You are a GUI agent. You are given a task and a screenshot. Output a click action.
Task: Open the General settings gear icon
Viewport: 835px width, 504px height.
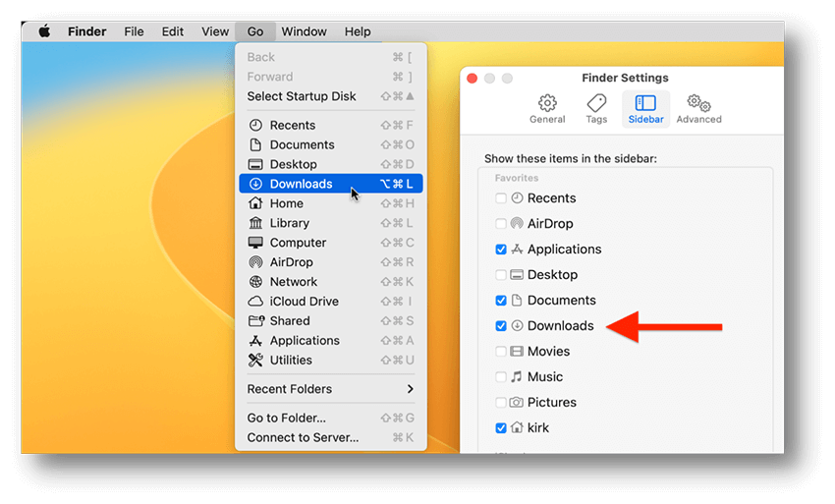(547, 103)
